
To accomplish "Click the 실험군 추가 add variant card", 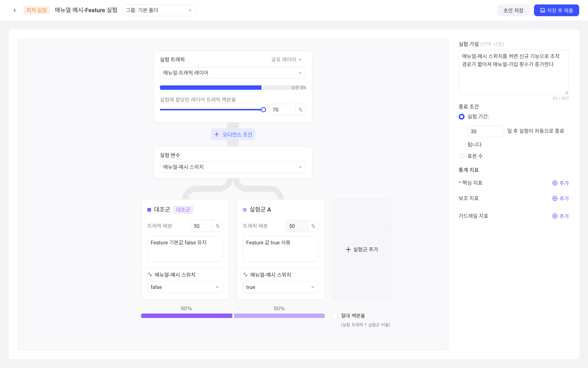I will (361, 249).
